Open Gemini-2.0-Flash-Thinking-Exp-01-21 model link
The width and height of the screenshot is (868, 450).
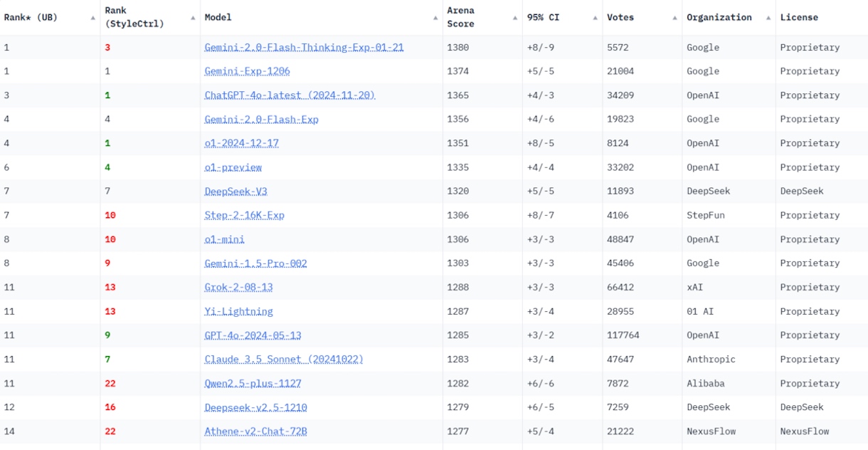[304, 48]
